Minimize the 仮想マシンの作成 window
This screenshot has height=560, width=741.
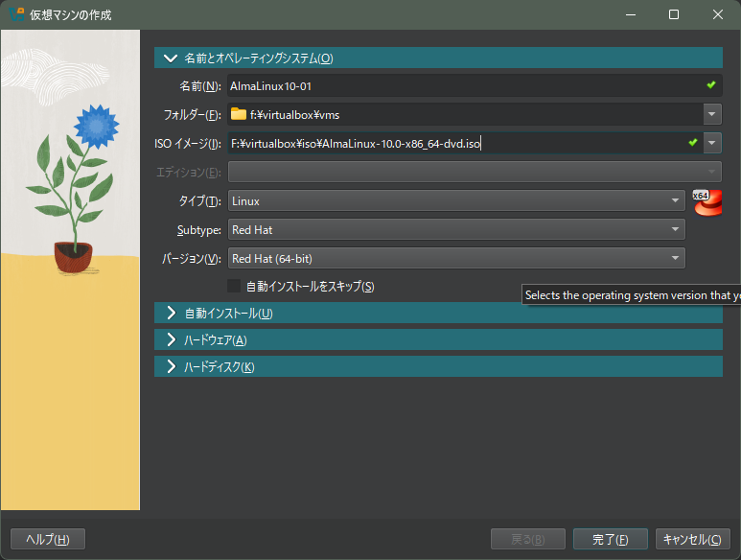coord(631,14)
